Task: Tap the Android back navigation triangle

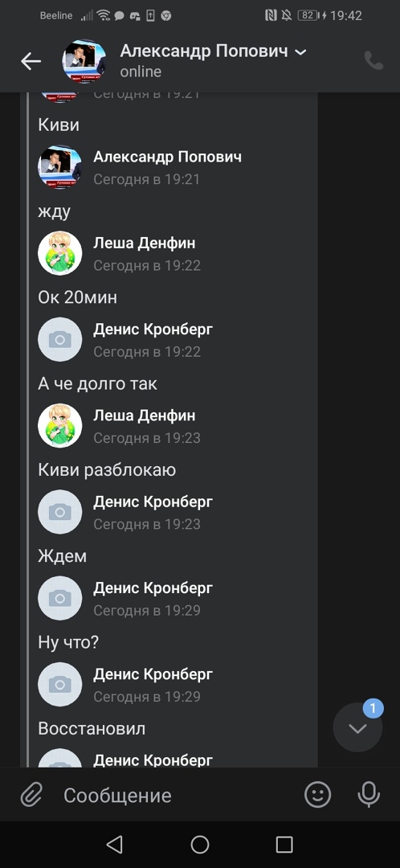Action: click(x=114, y=844)
